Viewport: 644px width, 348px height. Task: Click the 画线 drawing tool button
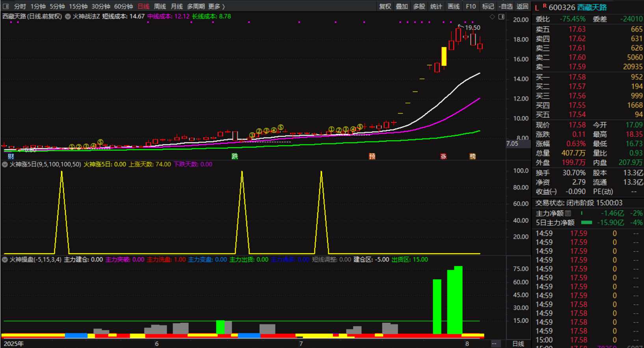coord(454,6)
